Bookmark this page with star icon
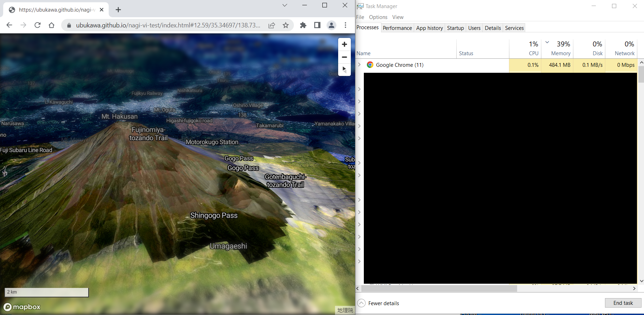This screenshot has width=644, height=315. [x=286, y=25]
